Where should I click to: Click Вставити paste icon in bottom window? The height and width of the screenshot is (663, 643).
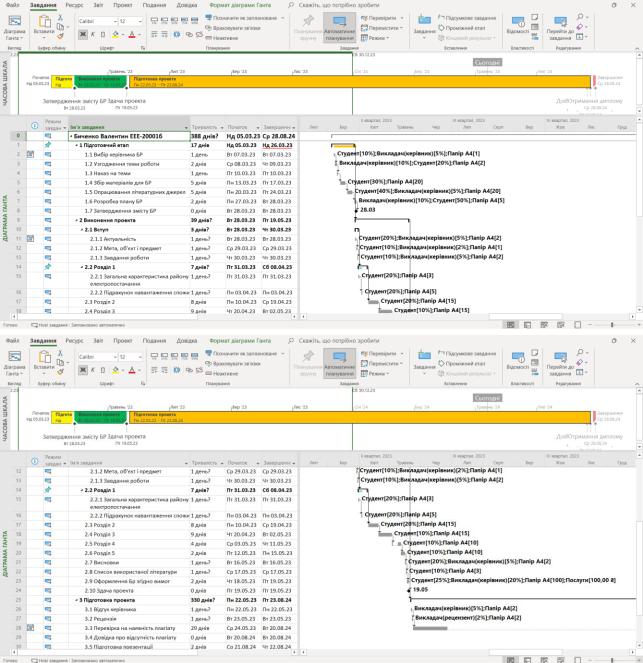click(x=44, y=359)
